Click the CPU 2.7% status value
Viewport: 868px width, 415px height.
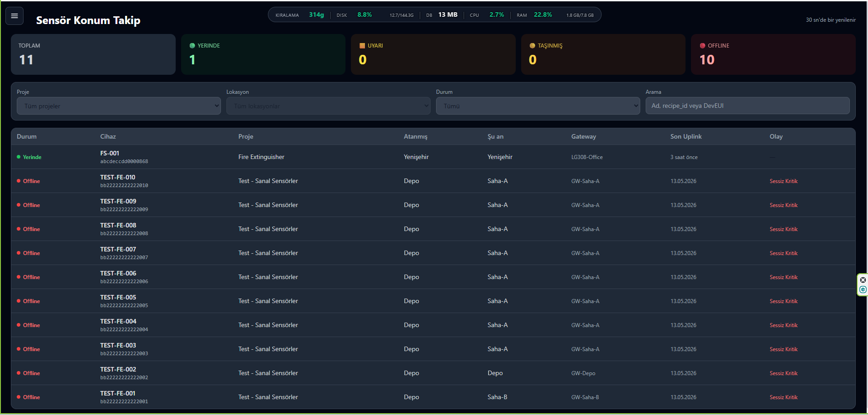(x=497, y=14)
